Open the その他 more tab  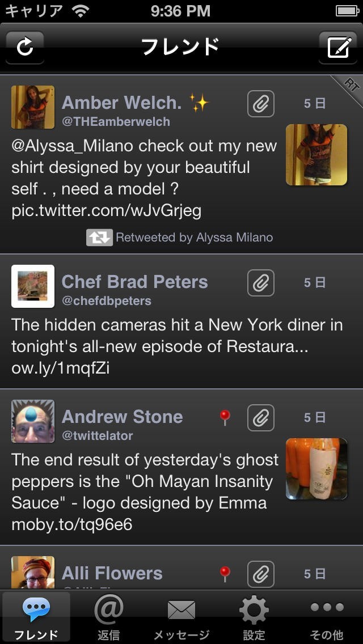click(x=327, y=618)
